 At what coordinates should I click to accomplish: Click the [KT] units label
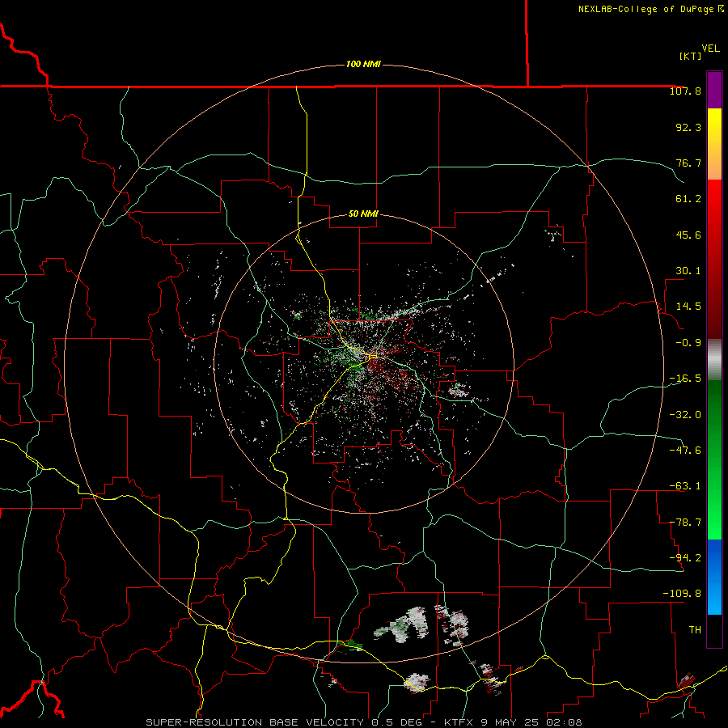point(691,56)
